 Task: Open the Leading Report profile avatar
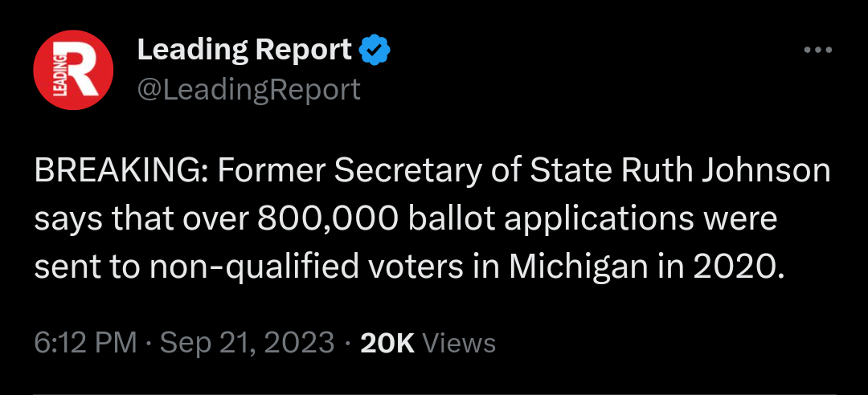tap(72, 70)
